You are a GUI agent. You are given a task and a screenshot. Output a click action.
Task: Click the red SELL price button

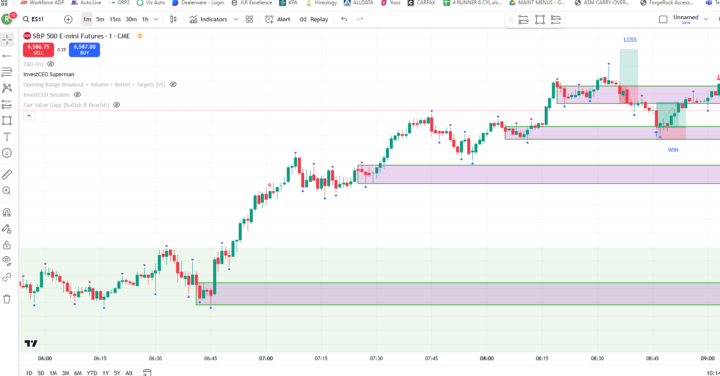click(38, 49)
